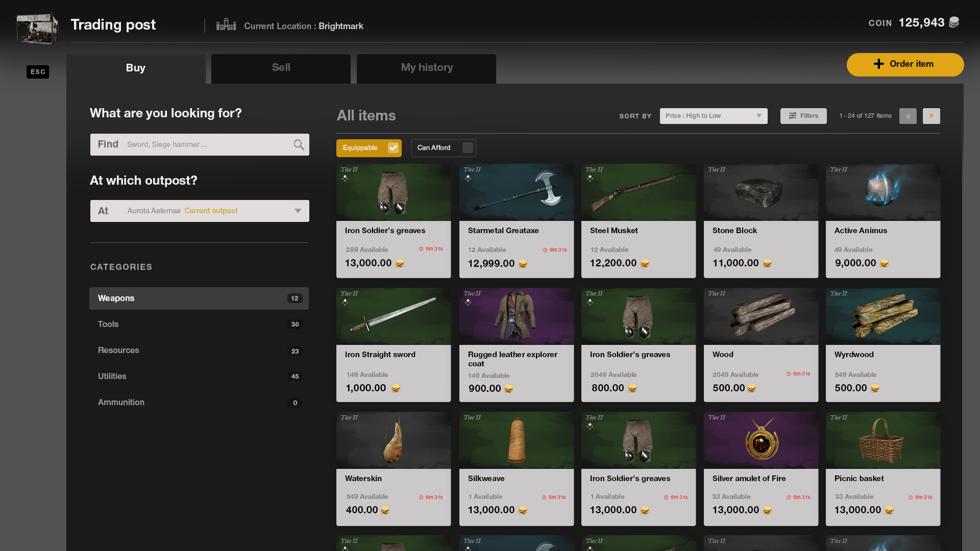Click the Steel Musket price coin icon
This screenshot has width=980, height=551.
(x=645, y=263)
